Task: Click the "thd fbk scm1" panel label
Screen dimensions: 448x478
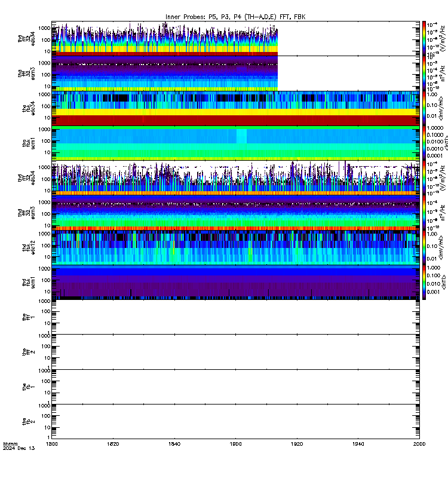Action: pyautogui.click(x=29, y=283)
